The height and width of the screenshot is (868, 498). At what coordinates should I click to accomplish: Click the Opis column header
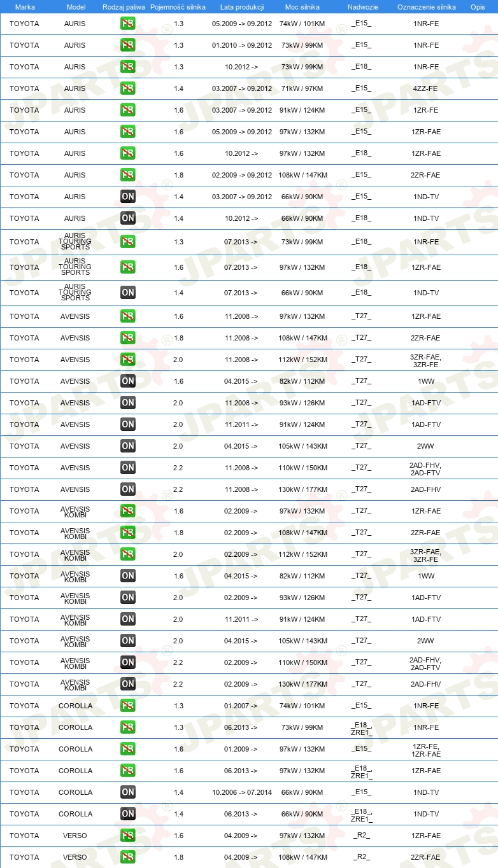(x=478, y=7)
